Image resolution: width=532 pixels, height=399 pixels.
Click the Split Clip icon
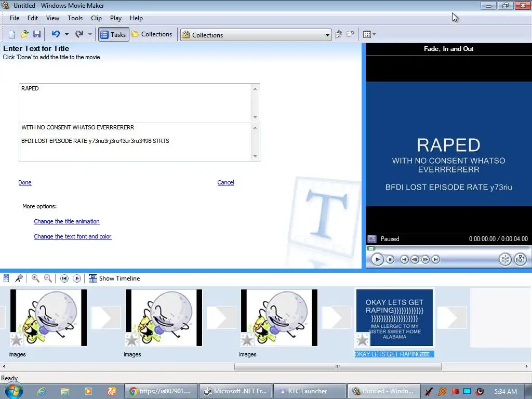pyautogui.click(x=505, y=260)
